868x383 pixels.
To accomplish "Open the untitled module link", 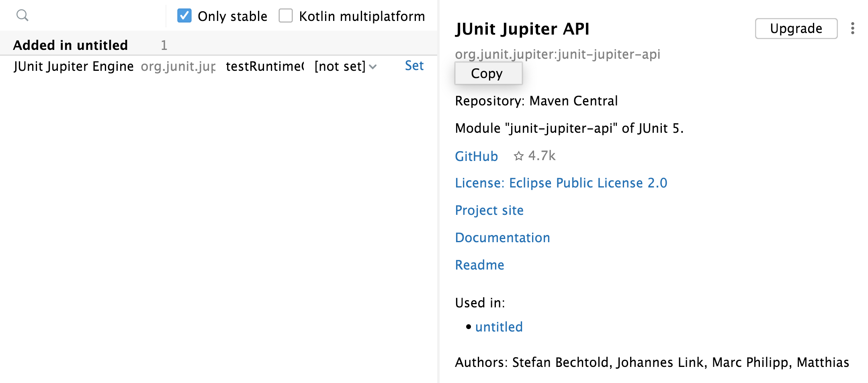I will (x=499, y=327).
